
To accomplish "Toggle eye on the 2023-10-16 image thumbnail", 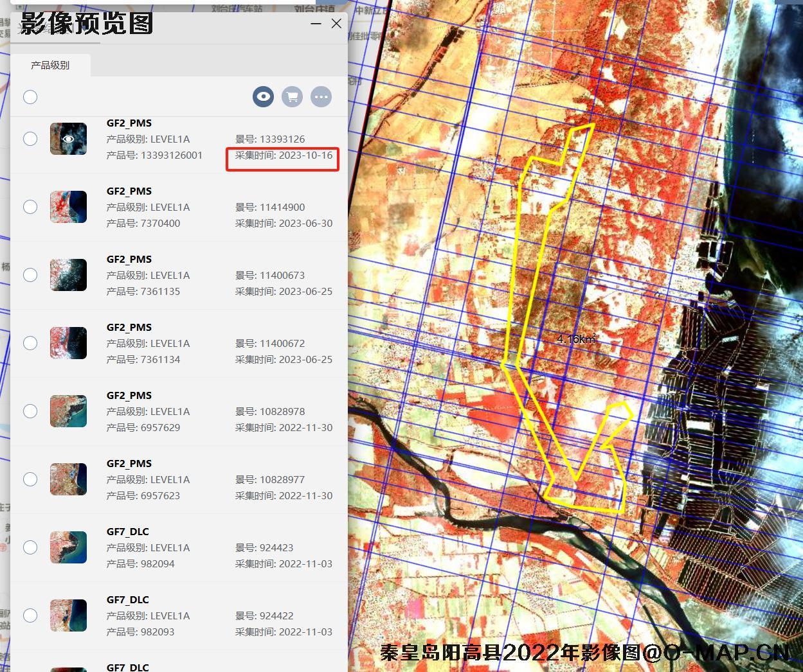I will [68, 139].
